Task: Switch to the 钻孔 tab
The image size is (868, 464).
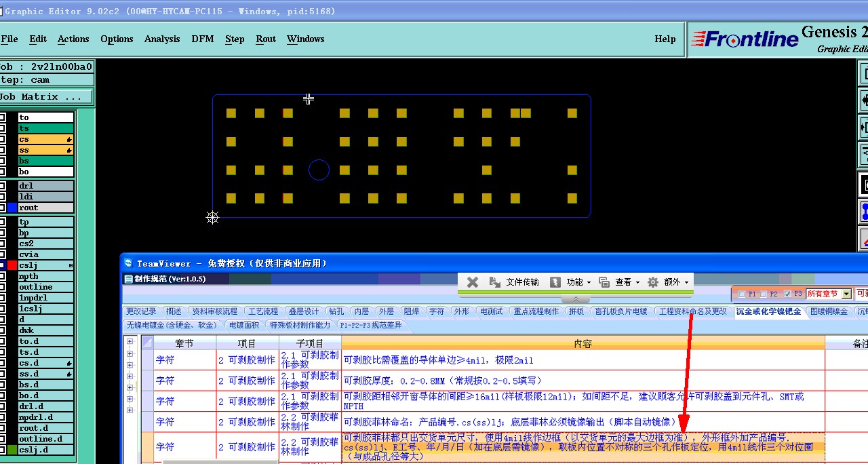Action: 336,311
